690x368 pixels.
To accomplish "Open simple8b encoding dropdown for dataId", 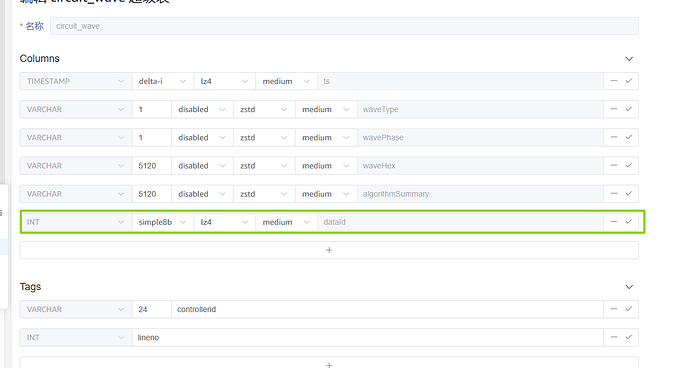I will [163, 222].
